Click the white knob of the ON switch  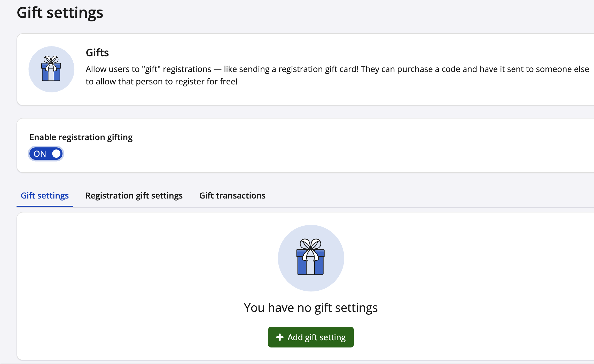tap(56, 154)
